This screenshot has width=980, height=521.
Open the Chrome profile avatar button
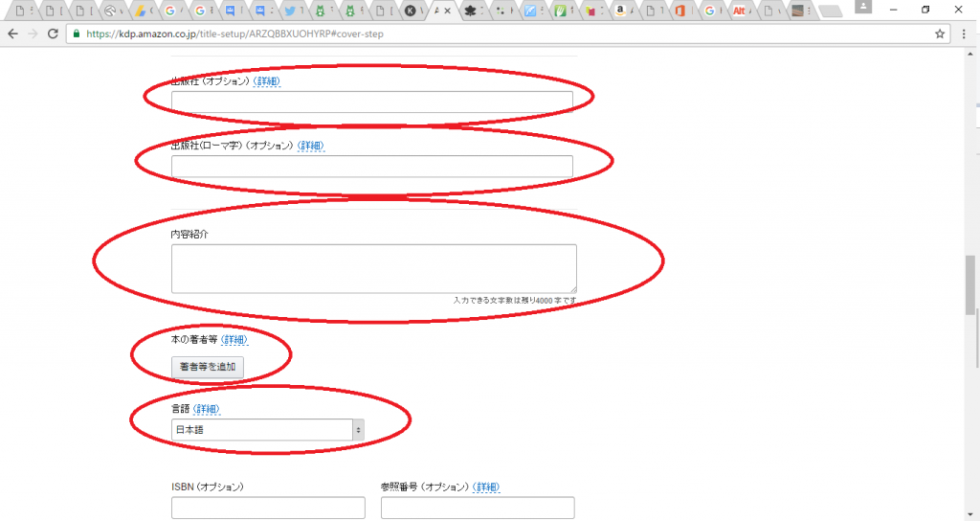click(x=863, y=7)
